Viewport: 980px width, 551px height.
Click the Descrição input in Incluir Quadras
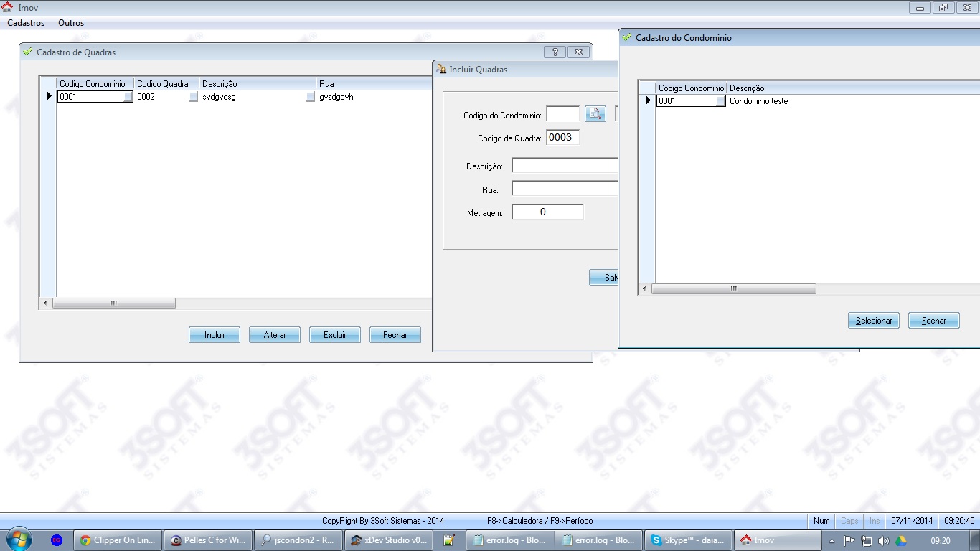[x=565, y=166]
